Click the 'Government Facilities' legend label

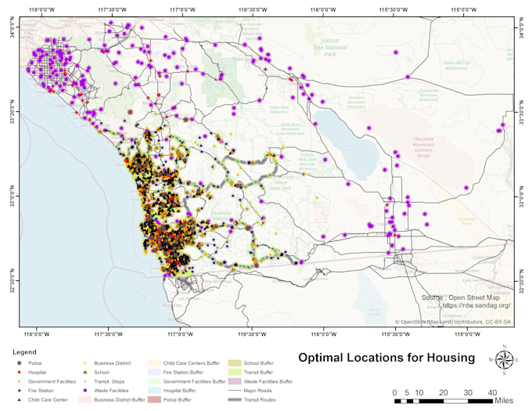point(52,381)
